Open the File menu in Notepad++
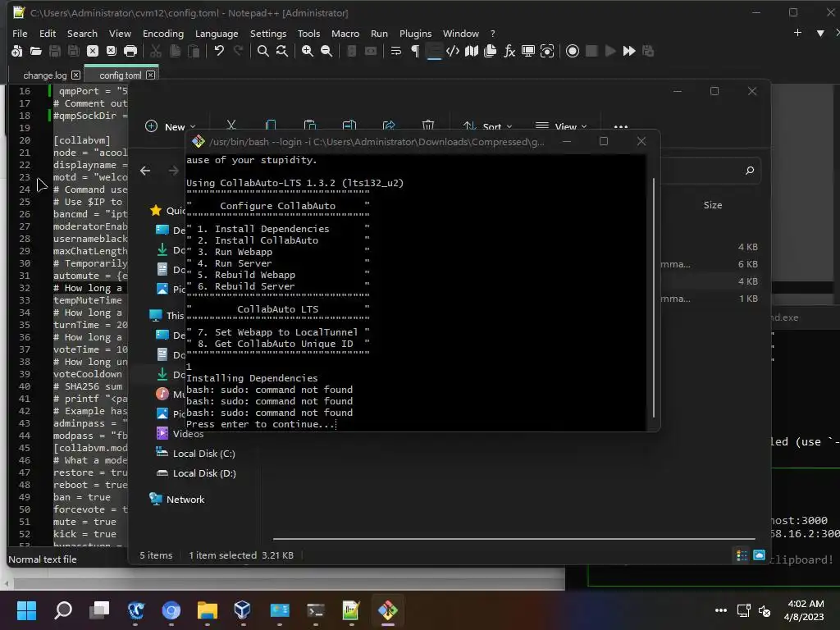The image size is (840, 630). click(20, 33)
